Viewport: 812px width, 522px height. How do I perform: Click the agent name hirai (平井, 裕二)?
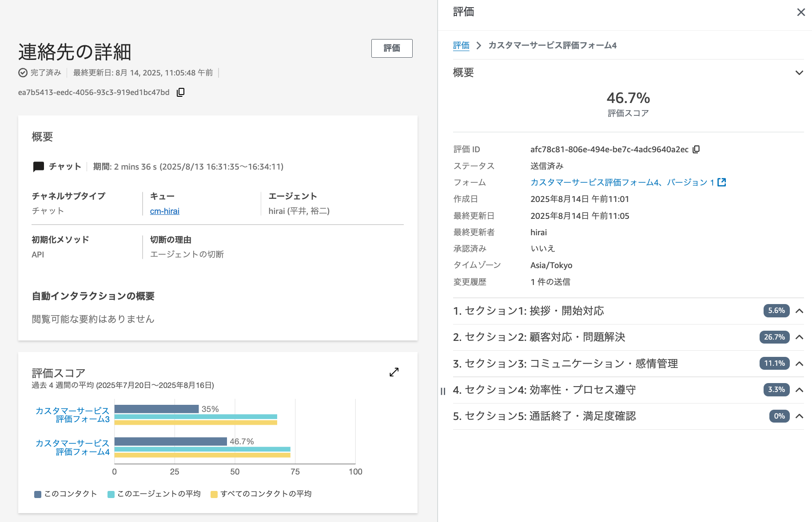tap(299, 211)
